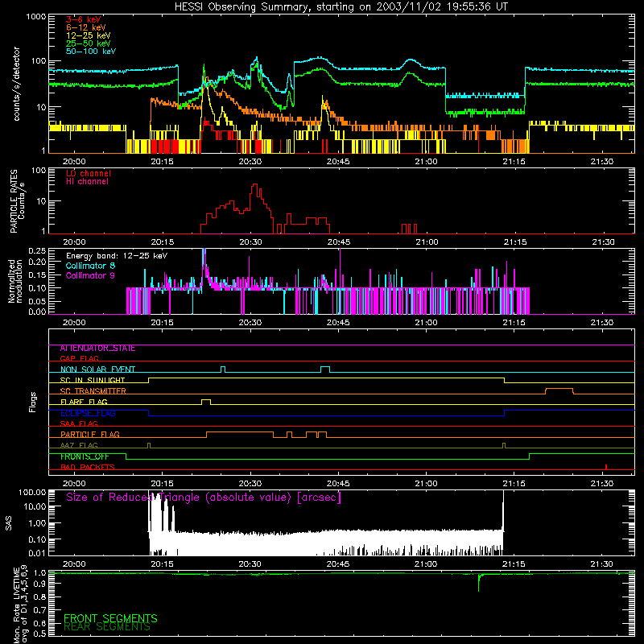Select the Collimator 9 legend label
This screenshot has width=644, height=644.
tap(90, 275)
